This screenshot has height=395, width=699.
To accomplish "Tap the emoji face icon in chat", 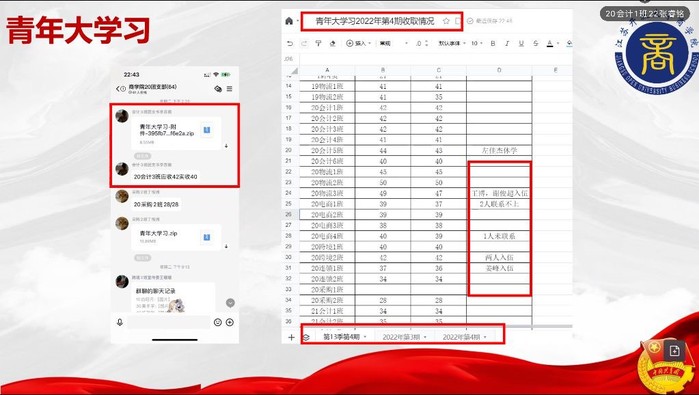I will click(x=218, y=322).
